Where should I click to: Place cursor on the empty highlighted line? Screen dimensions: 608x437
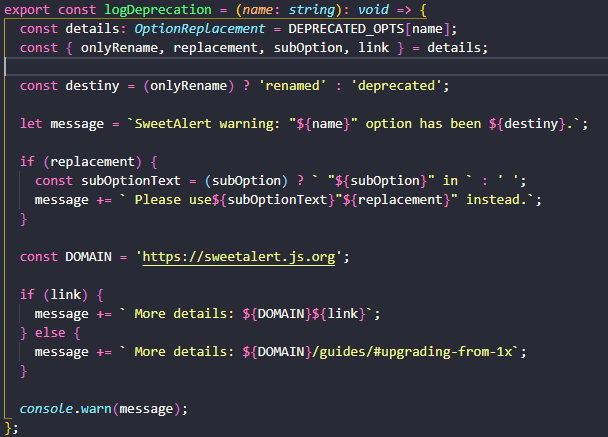tap(306, 66)
